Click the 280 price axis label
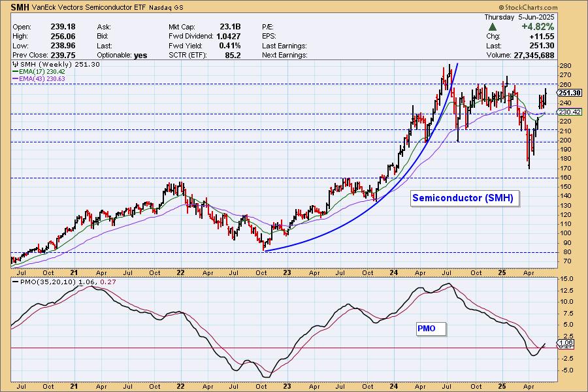This screenshot has width=588, height=392. 565,66
